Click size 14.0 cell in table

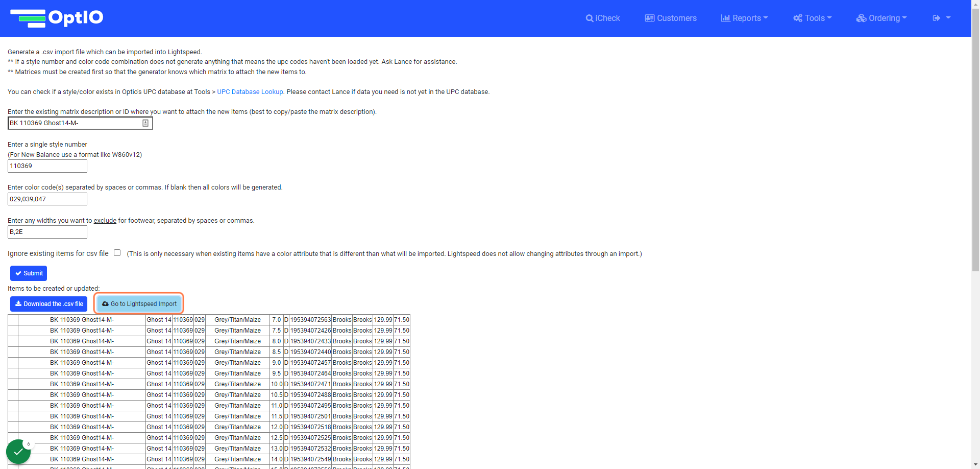(x=277, y=459)
